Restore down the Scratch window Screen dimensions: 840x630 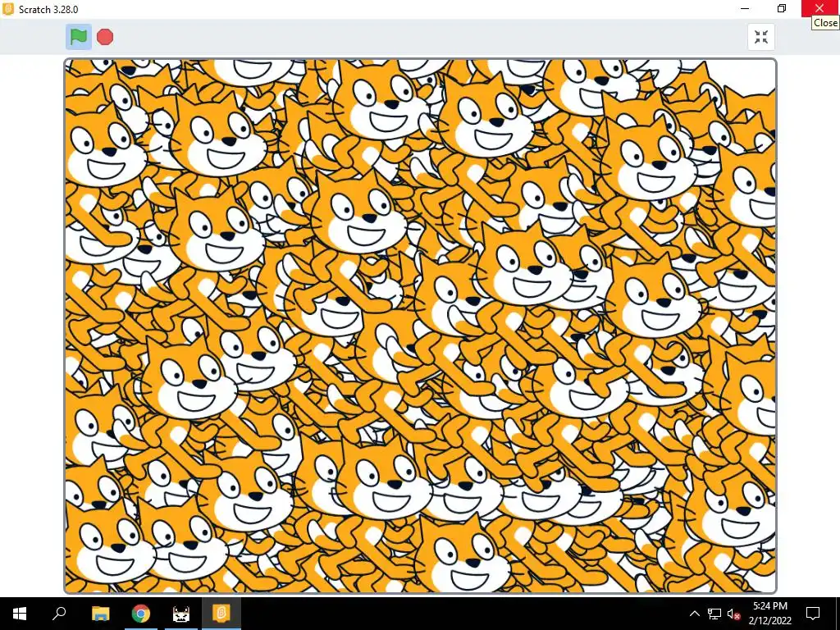(x=782, y=8)
